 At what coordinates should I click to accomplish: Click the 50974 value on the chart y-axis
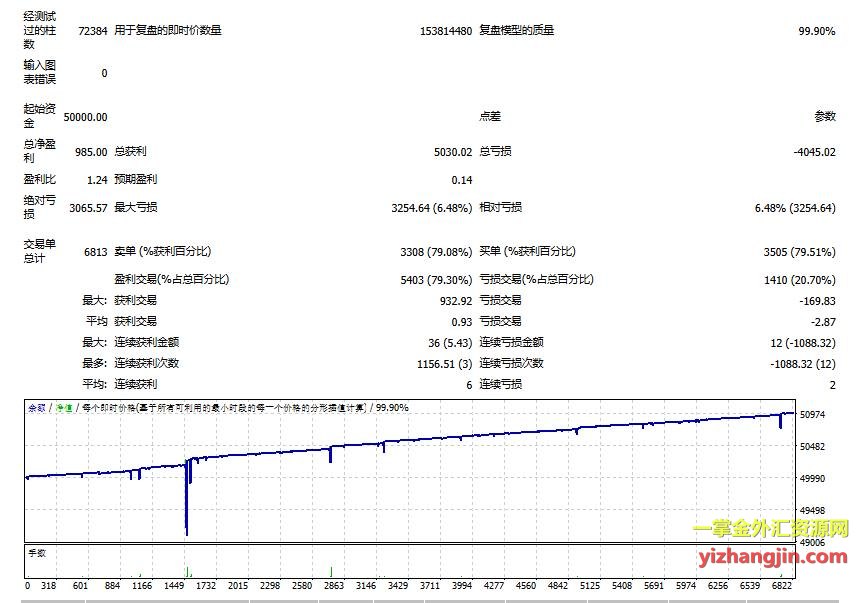811,414
